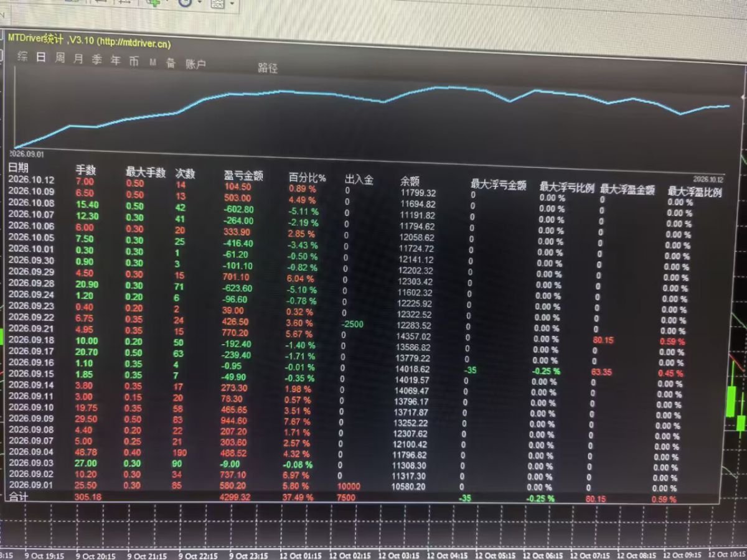
Task: Click the 日期 column header
Action: click(18, 167)
